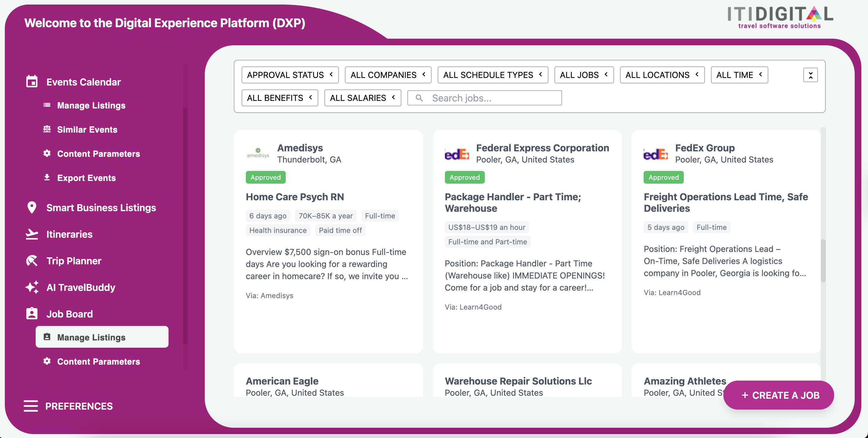The width and height of the screenshot is (868, 438).
Task: Click the Export Events download icon
Action: (x=47, y=178)
